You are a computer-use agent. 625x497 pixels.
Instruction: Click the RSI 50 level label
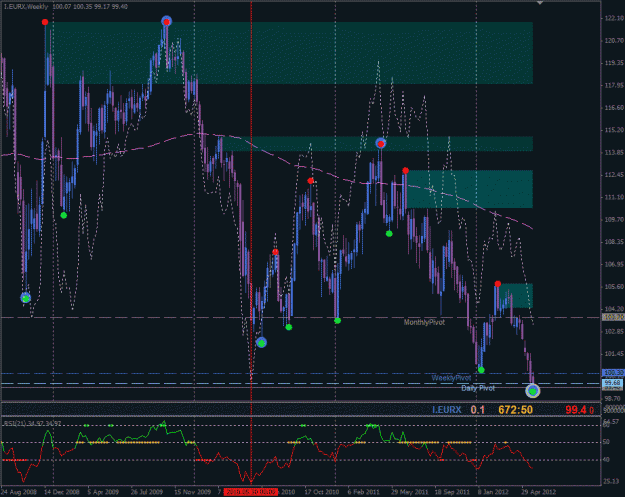coord(606,442)
